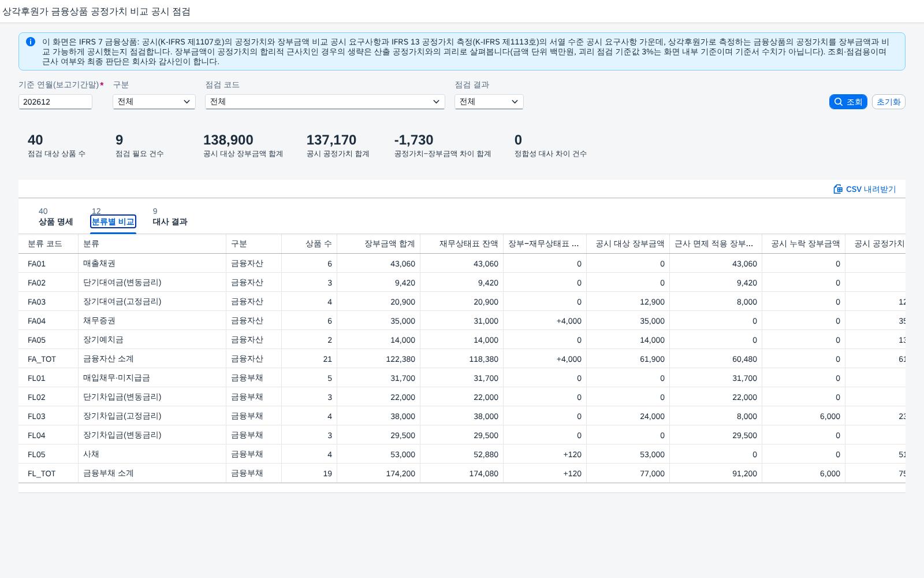Click the 52,880 balance value
The width and height of the screenshot is (924, 578).
click(x=462, y=454)
